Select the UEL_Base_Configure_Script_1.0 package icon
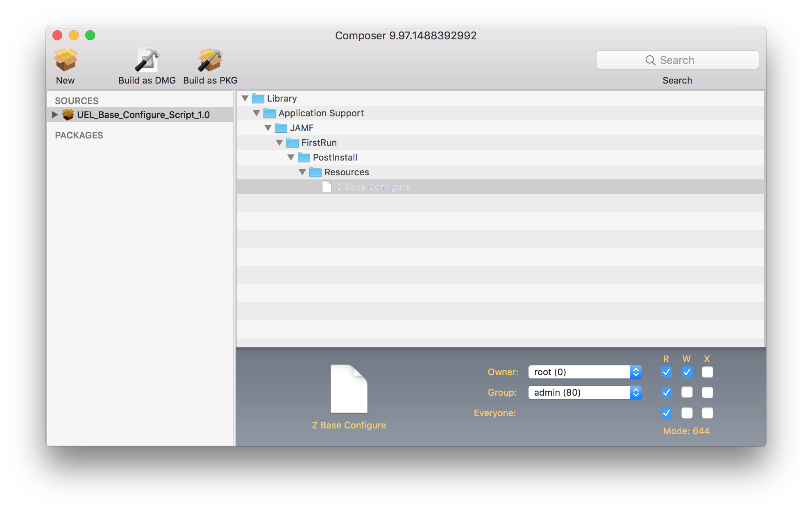The height and width of the screenshot is (512, 812). (x=68, y=115)
